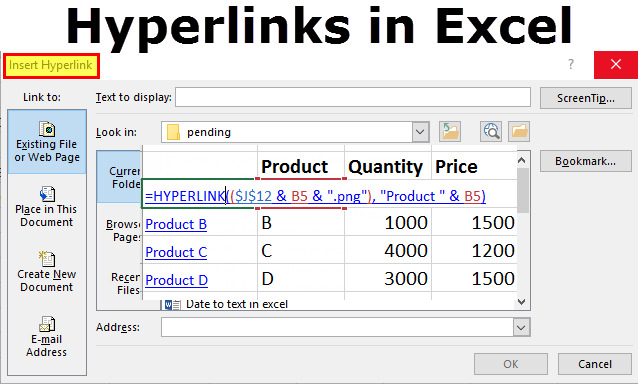
Task: Expand the Address dropdown arrow
Action: point(521,327)
